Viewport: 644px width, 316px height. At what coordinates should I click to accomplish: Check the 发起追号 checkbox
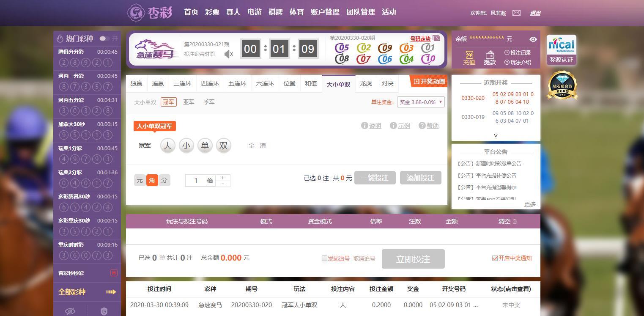click(324, 258)
